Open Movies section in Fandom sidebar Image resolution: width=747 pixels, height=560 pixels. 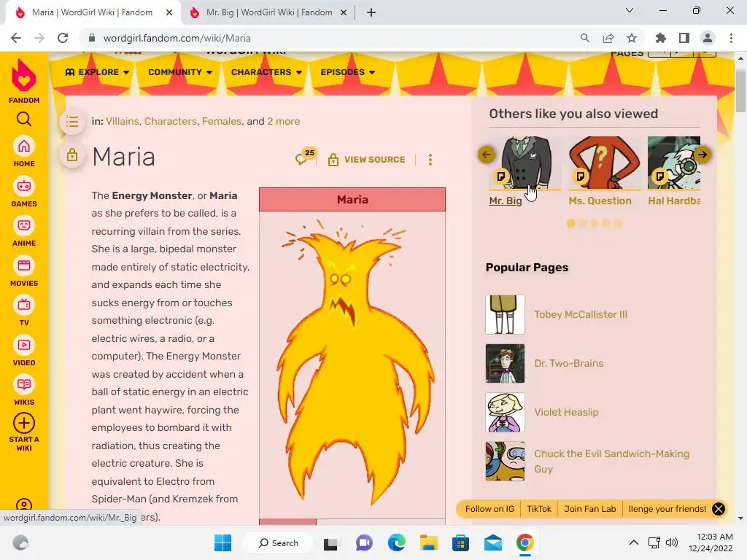(x=24, y=271)
